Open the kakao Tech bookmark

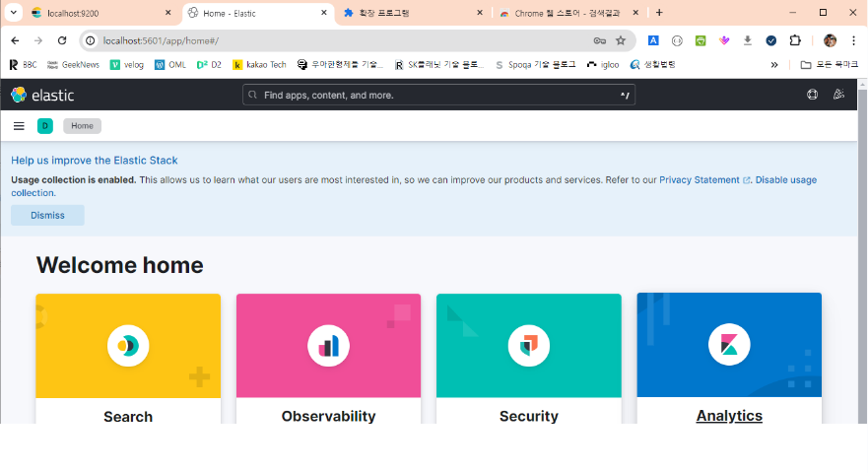tap(259, 65)
